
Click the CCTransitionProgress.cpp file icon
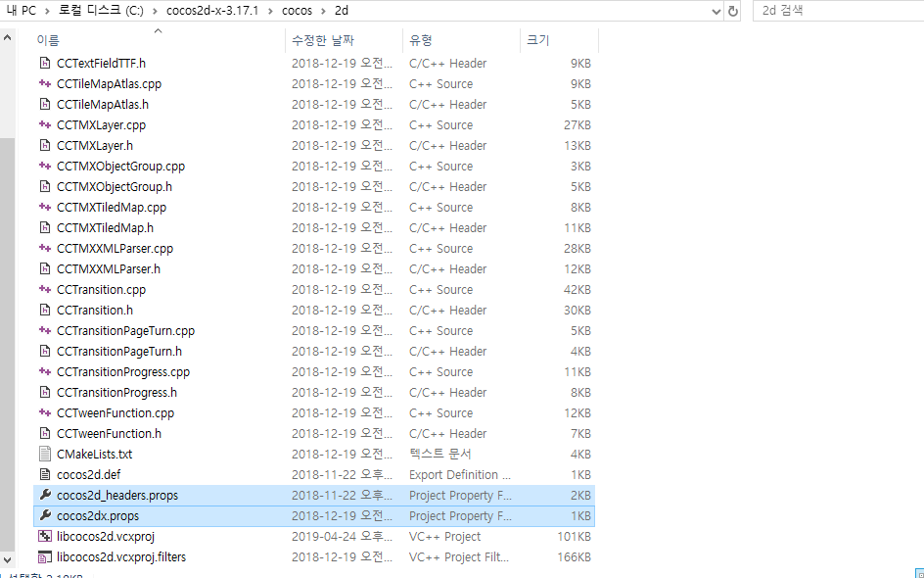45,372
